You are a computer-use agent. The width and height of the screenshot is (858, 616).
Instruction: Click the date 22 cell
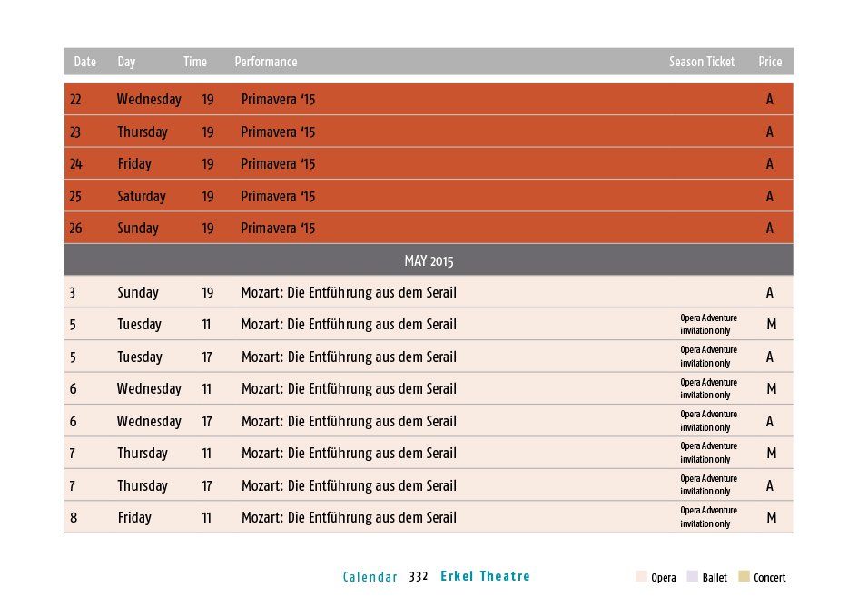click(75, 100)
